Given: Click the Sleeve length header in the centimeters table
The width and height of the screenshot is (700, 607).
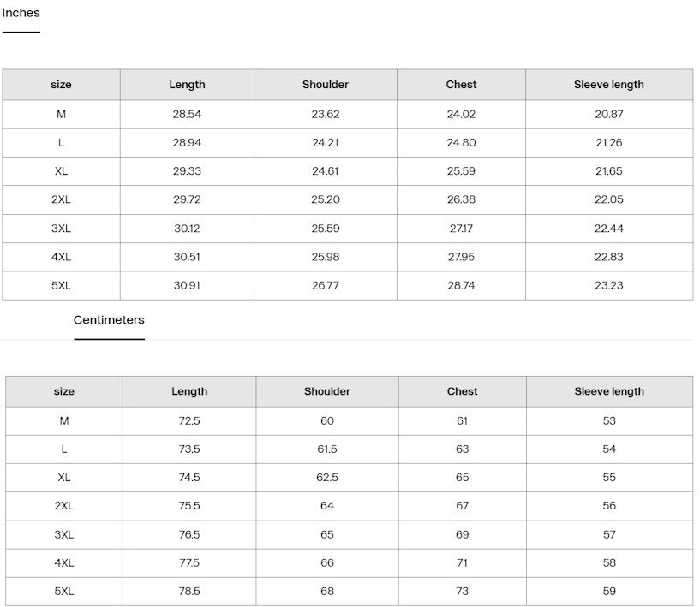Looking at the screenshot, I should [x=609, y=391].
